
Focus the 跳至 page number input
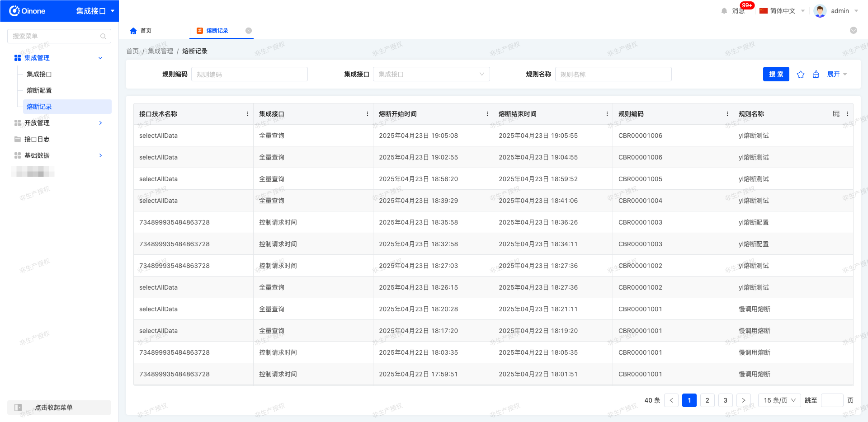[x=832, y=400]
